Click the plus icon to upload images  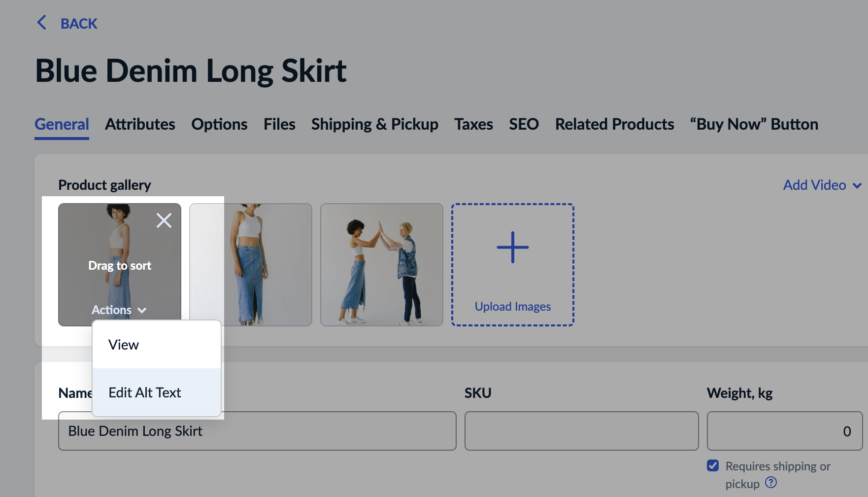[x=512, y=247]
